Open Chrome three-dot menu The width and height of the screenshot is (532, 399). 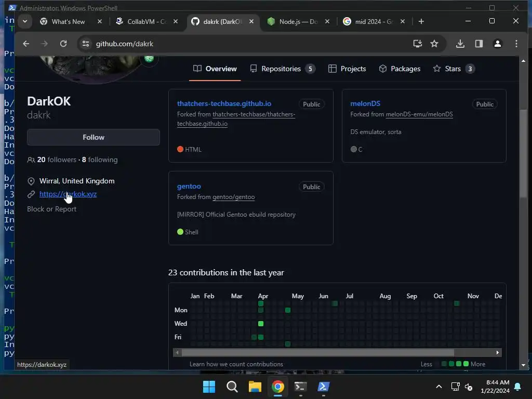point(516,44)
